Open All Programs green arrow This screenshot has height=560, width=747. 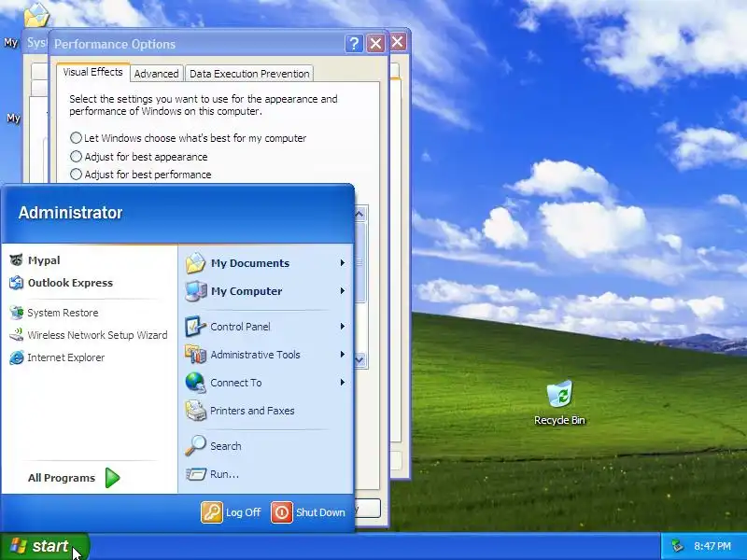click(x=112, y=478)
